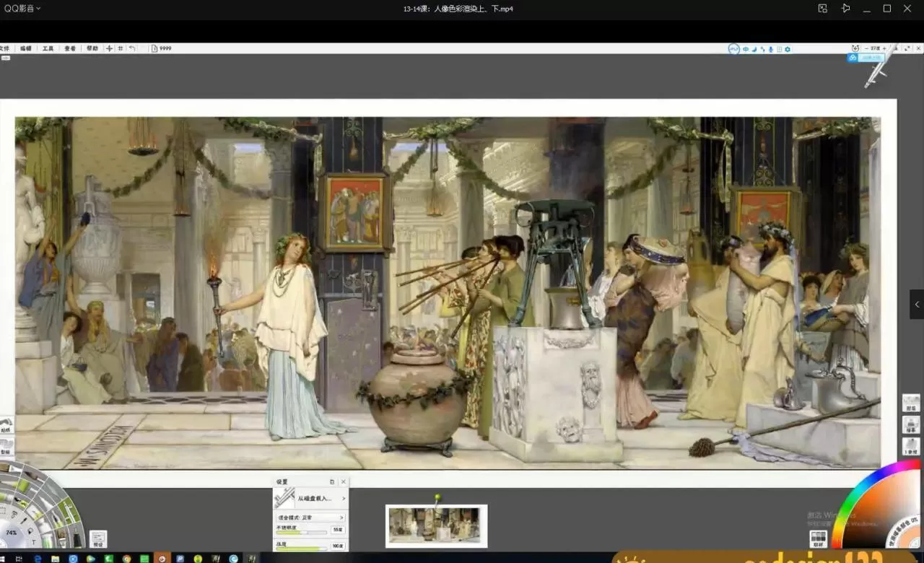Open the QQ影音 title dropdown menu
This screenshot has height=563, width=924.
(22, 9)
